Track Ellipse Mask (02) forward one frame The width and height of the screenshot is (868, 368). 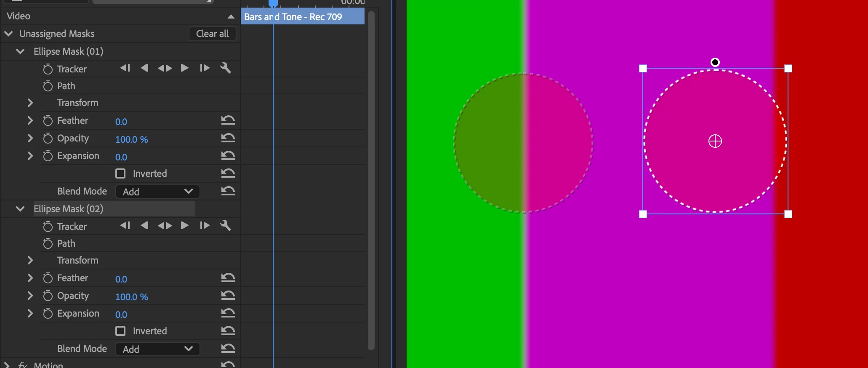205,226
